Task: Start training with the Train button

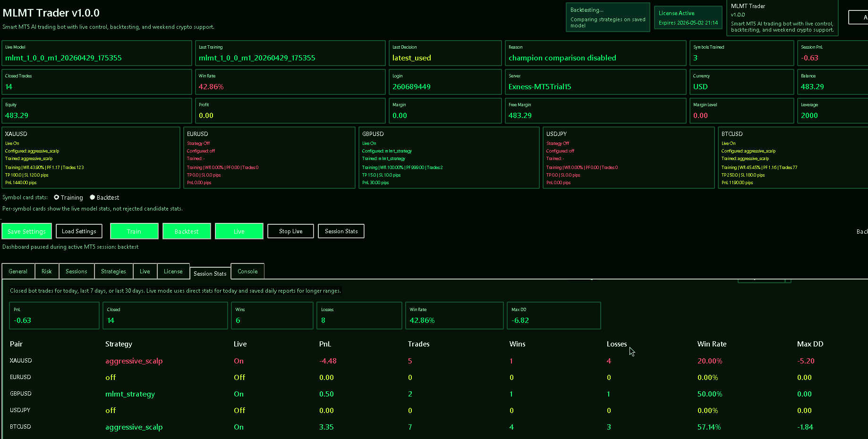Action: tap(134, 231)
